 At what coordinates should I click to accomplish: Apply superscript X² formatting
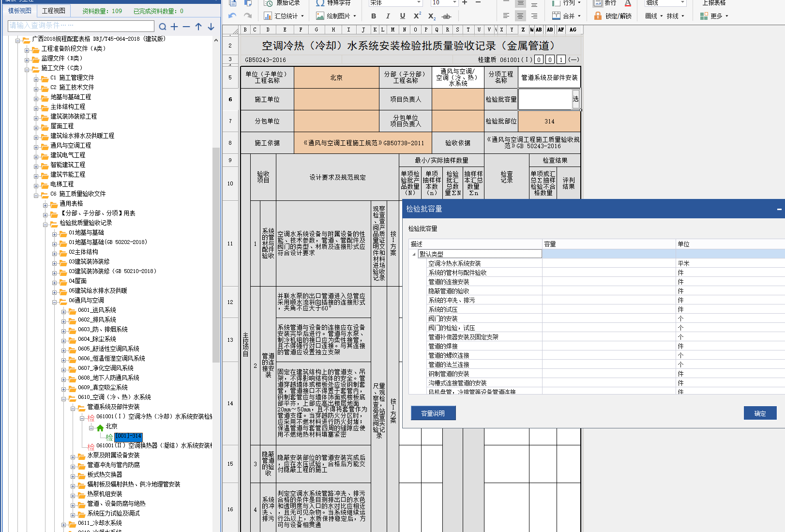pyautogui.click(x=417, y=16)
